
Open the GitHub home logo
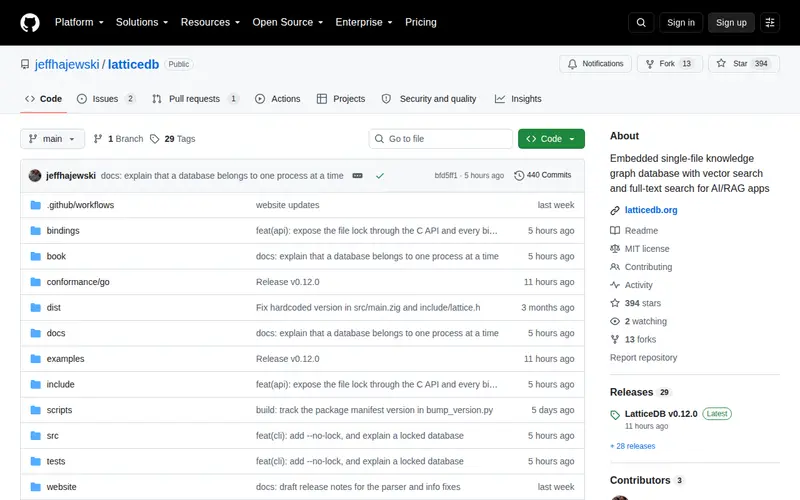(30, 22)
